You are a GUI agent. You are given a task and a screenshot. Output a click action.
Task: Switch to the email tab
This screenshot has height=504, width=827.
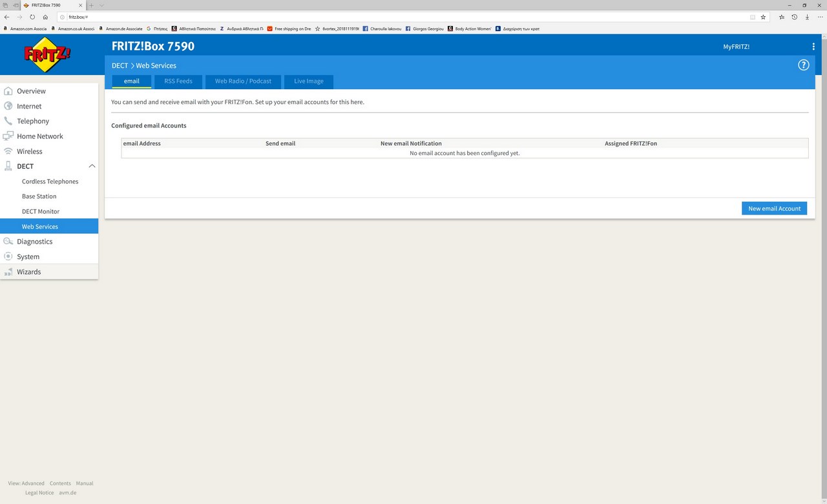tap(132, 81)
